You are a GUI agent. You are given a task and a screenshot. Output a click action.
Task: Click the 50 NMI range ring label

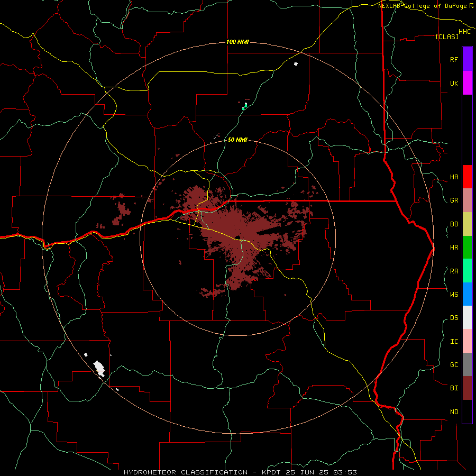pyautogui.click(x=237, y=140)
